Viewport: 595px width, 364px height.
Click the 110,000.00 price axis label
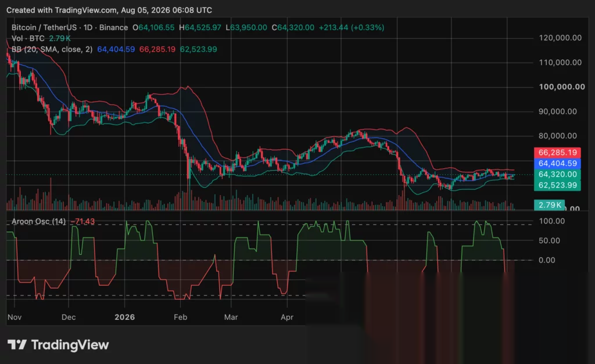click(x=560, y=63)
